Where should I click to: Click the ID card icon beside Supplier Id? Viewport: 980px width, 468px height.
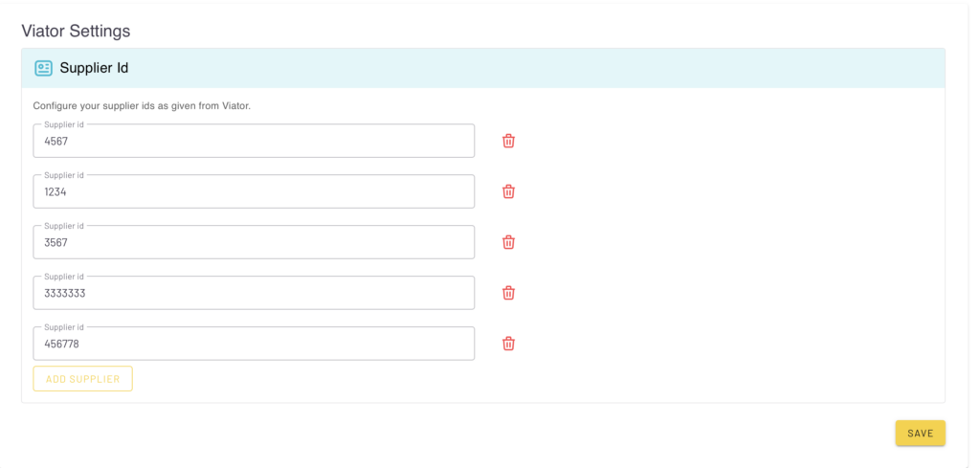point(43,68)
